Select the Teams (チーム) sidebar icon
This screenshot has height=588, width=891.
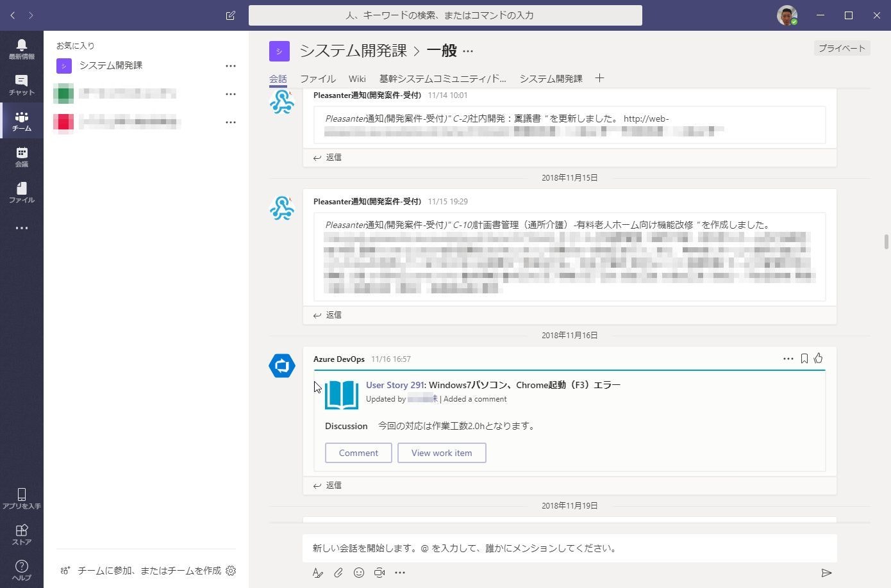pos(21,120)
